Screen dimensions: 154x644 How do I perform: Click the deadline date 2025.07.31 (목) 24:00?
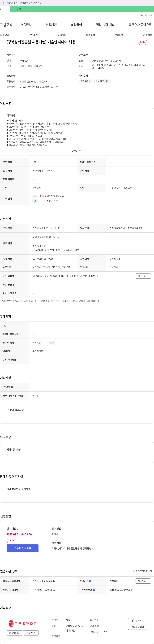click(19, 534)
